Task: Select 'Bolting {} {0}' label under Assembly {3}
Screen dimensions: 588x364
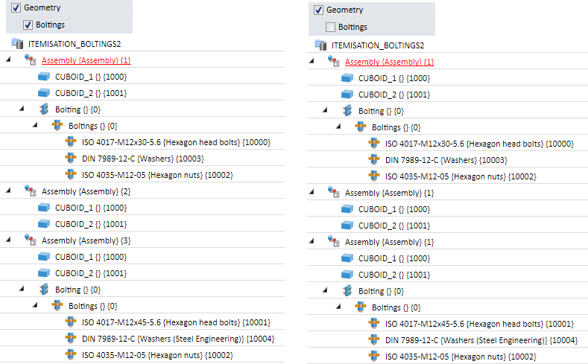Action: pyautogui.click(x=78, y=290)
